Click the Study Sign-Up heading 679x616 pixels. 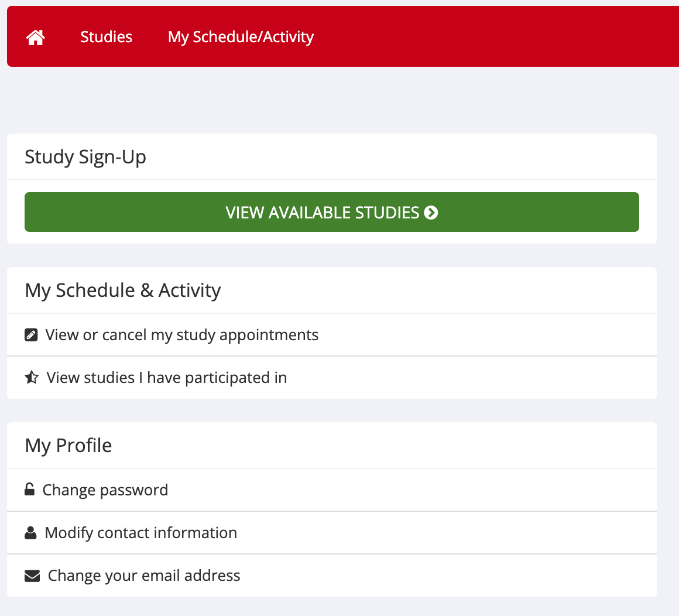click(x=85, y=157)
